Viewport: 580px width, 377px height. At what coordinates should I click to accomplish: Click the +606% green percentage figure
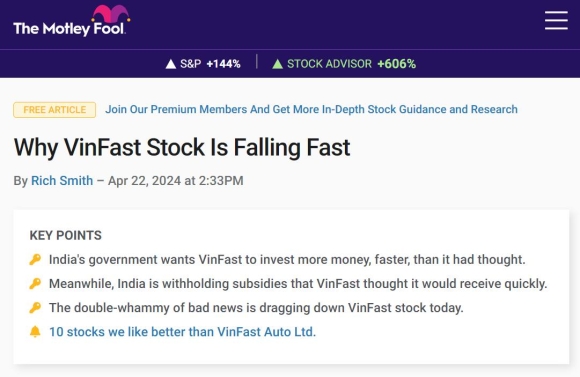[x=397, y=64]
